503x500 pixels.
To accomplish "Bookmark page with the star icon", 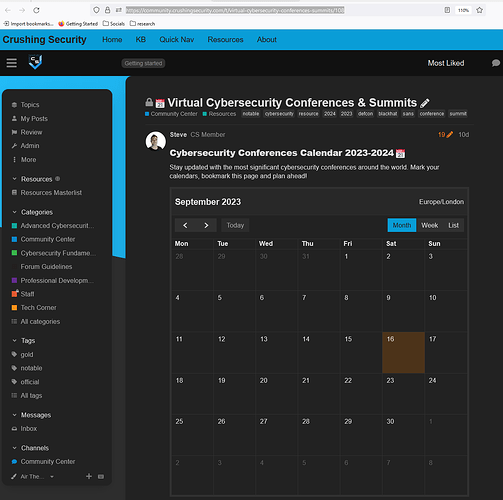I will pos(480,10).
